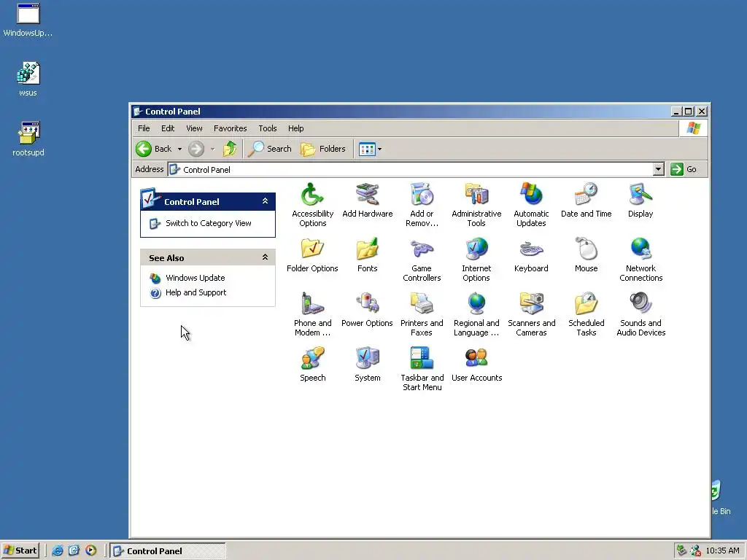Screen dimensions: 747x560
Task: Open Scheduled Tasks icon
Action: (586, 314)
